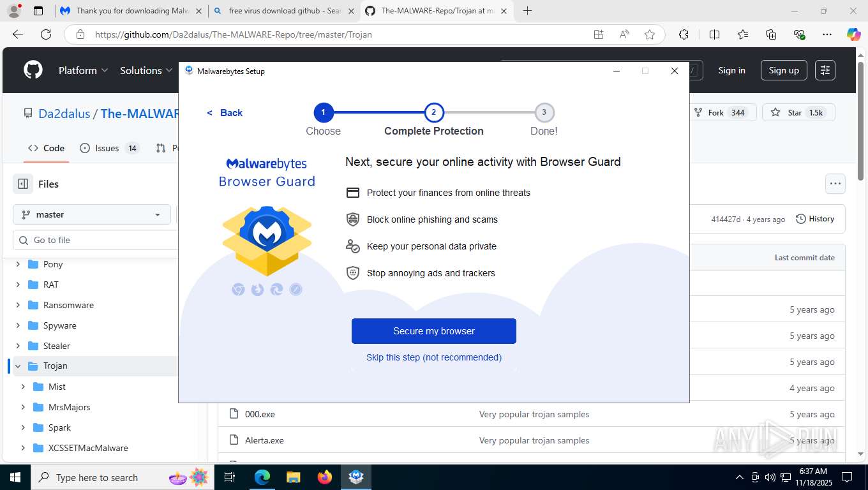Fork the repository with Fork button
This screenshot has width=868, height=490.
(723, 112)
